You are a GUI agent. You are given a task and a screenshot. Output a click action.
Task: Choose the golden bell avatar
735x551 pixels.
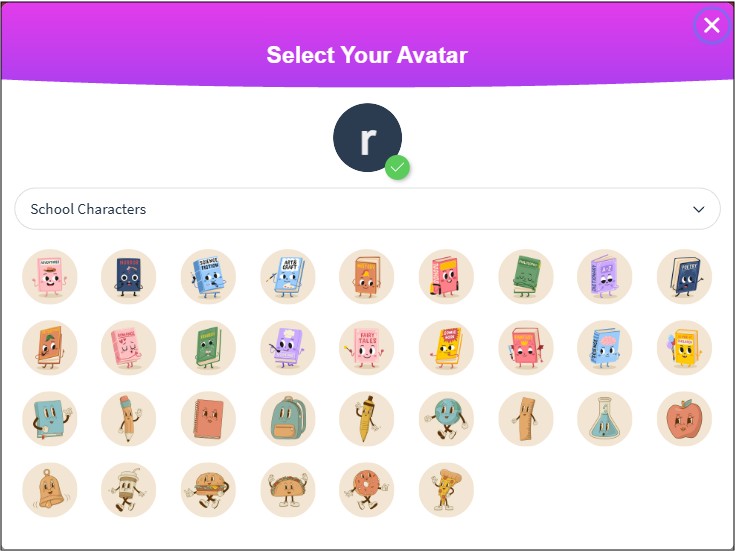50,490
